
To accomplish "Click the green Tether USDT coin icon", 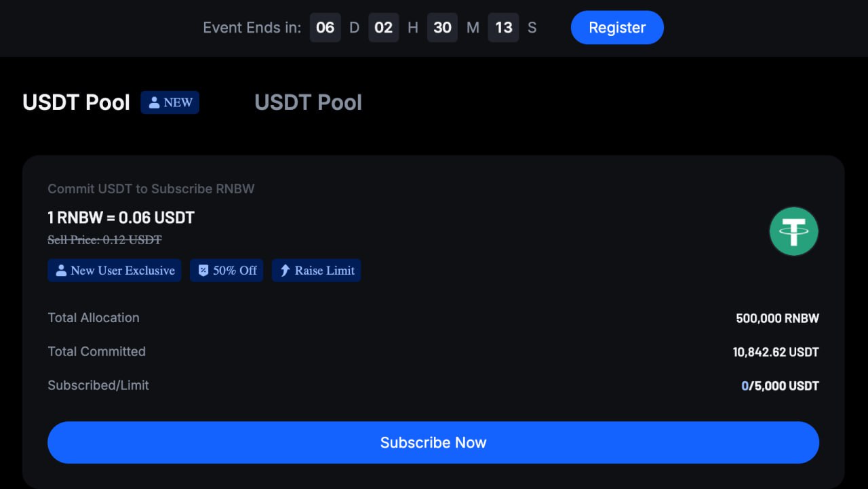I will [794, 231].
